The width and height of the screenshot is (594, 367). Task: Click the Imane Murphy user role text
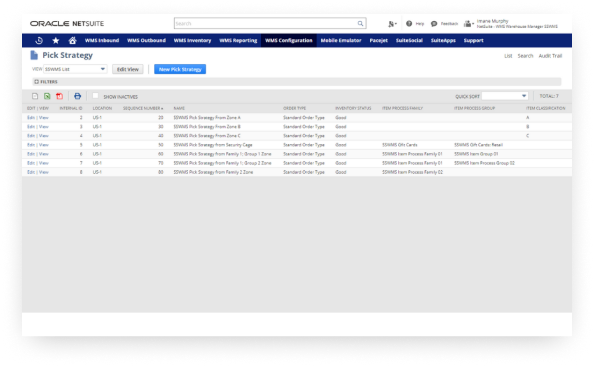[517, 24]
